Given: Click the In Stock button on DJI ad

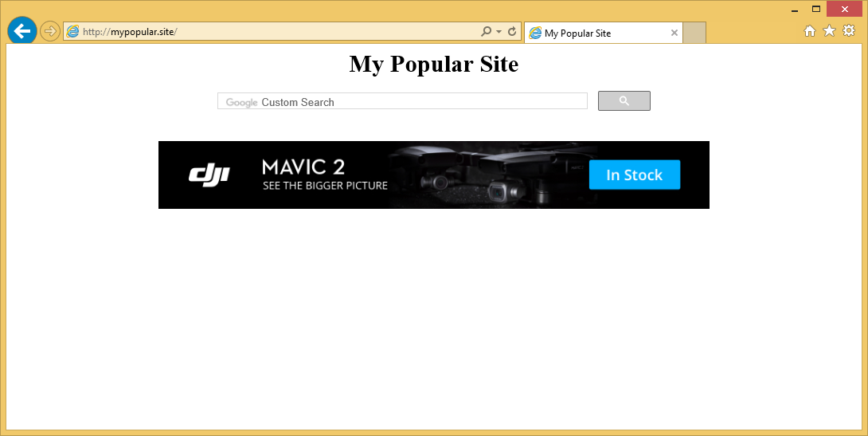Looking at the screenshot, I should (x=635, y=175).
